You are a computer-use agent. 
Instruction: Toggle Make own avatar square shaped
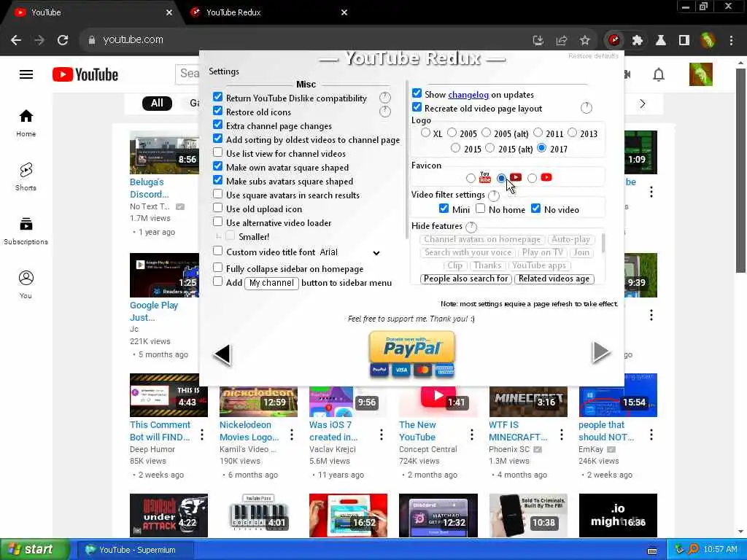pos(217,166)
